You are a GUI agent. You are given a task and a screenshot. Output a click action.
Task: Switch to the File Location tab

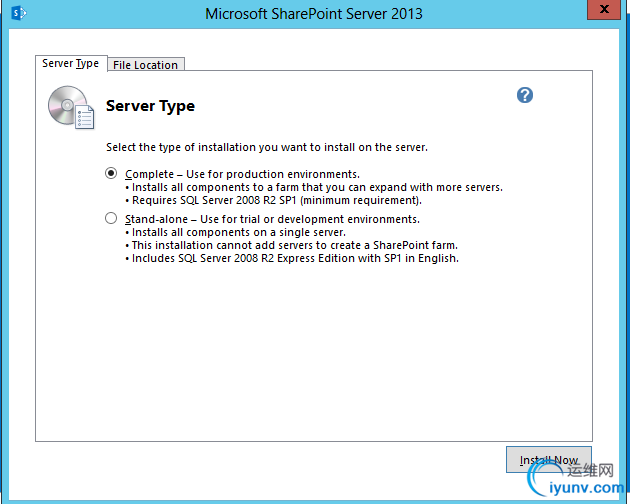[146, 65]
